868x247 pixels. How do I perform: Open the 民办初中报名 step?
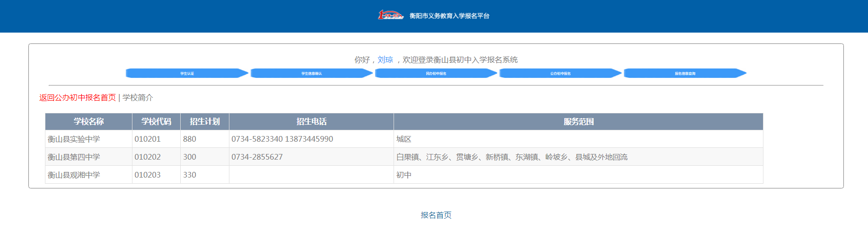pos(436,73)
